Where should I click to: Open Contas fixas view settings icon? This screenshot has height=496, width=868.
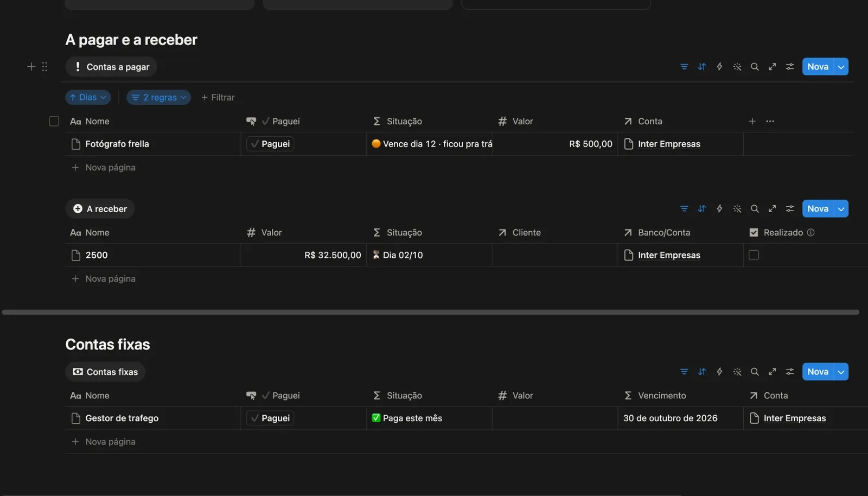point(790,372)
